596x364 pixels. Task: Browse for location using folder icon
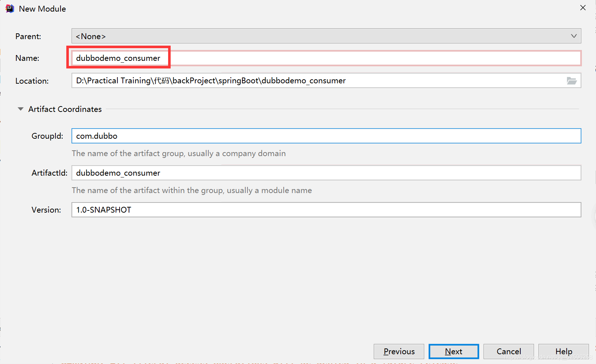pos(572,80)
